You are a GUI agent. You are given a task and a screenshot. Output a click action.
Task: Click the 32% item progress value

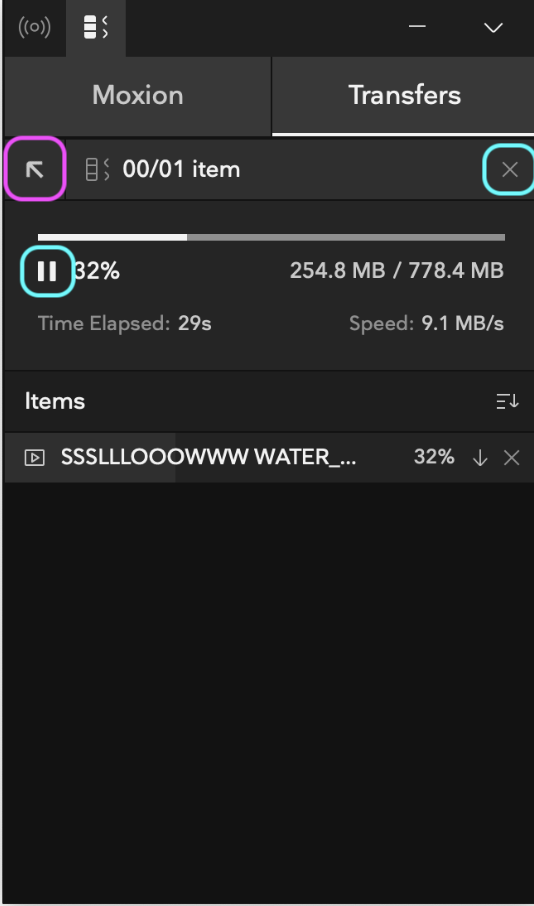point(434,458)
